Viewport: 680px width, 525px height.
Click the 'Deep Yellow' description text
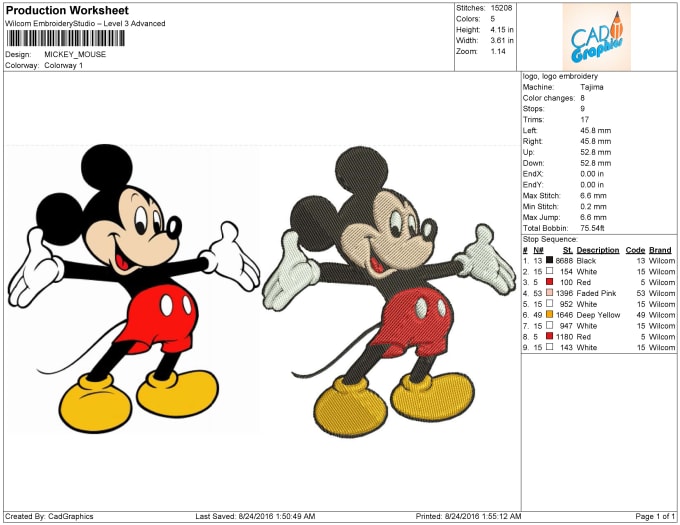point(598,315)
